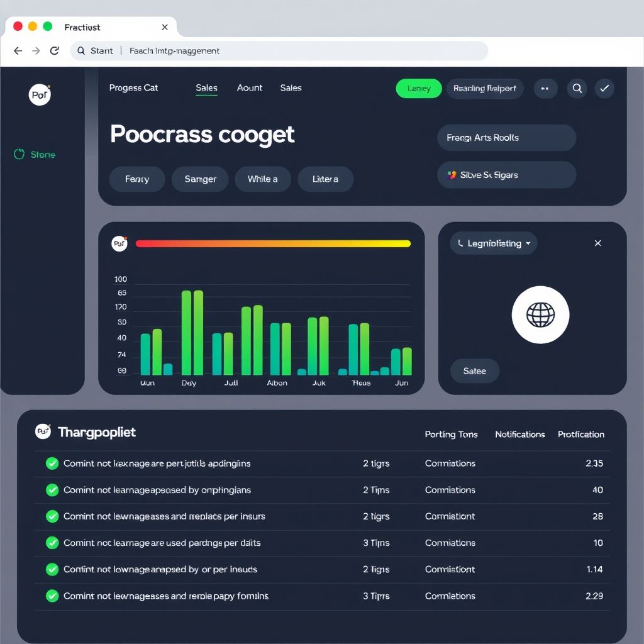This screenshot has width=644, height=644.
Task: Click value 40 in Protfication column
Action: [x=597, y=489]
